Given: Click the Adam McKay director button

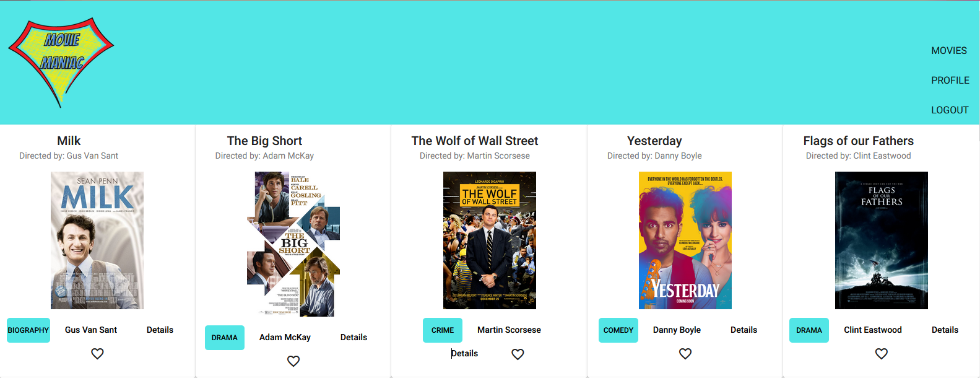Looking at the screenshot, I should [285, 338].
